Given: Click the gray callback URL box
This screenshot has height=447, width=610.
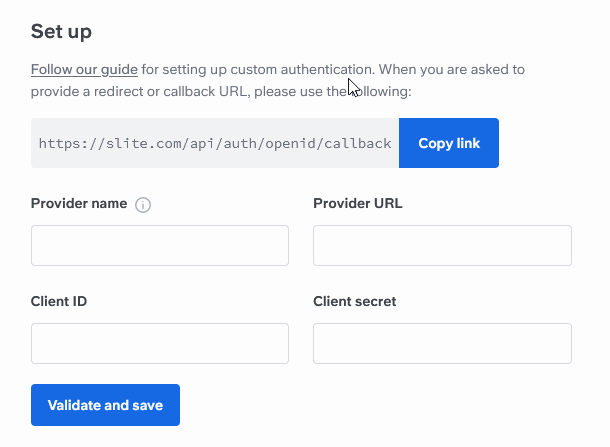Looking at the screenshot, I should tap(215, 143).
